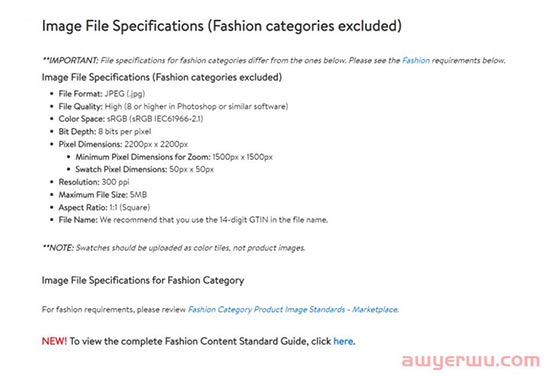Click the Bit Depth bullet item
Viewport: 550px width, 377px height.
(x=105, y=132)
